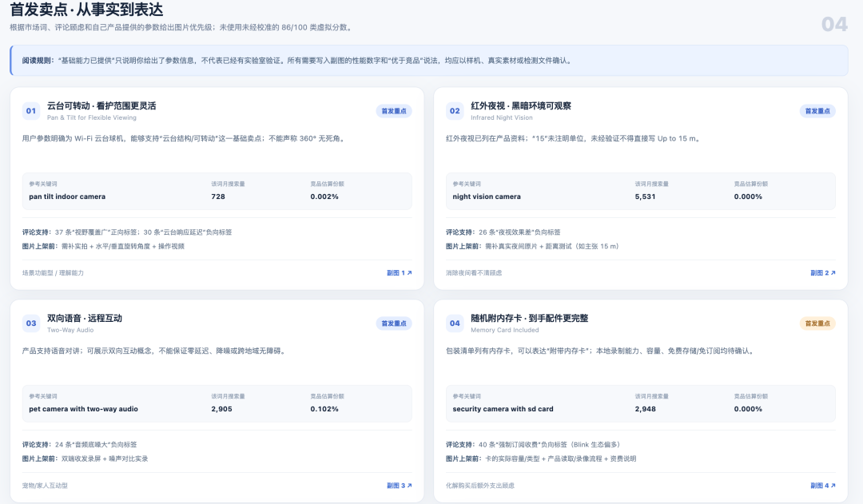This screenshot has height=504, width=863.
Task: Select keyword 'security camera with sd card'
Action: 503,409
